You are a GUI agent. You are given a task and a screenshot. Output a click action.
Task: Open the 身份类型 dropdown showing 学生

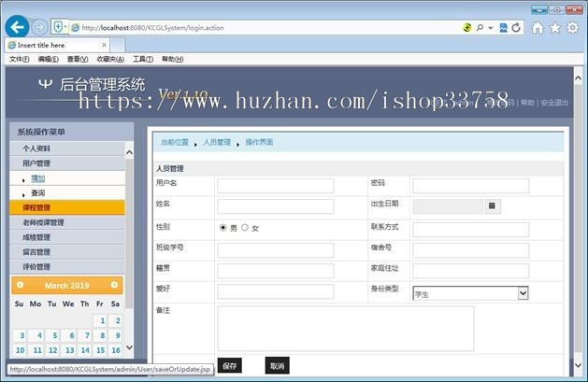(x=470, y=293)
